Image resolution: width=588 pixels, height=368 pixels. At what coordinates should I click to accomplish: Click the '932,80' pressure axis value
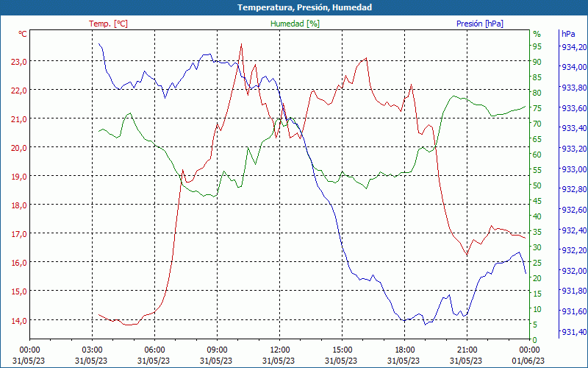click(573, 189)
